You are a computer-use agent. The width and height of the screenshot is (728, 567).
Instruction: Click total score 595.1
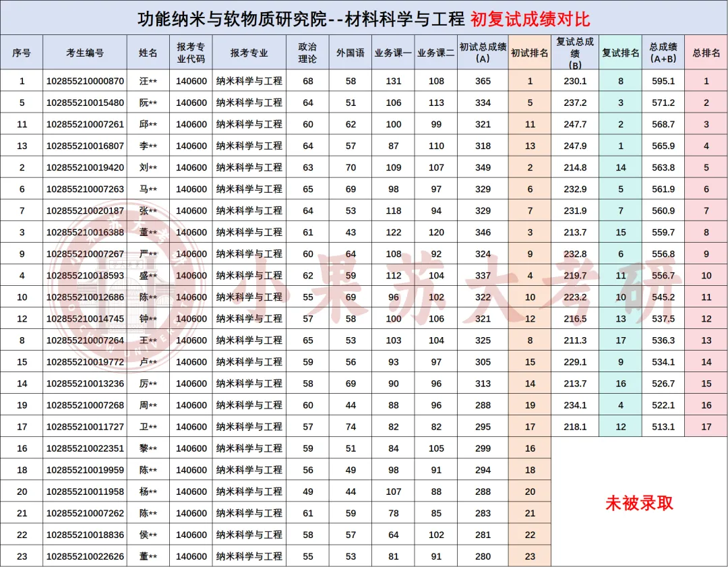[x=663, y=81]
